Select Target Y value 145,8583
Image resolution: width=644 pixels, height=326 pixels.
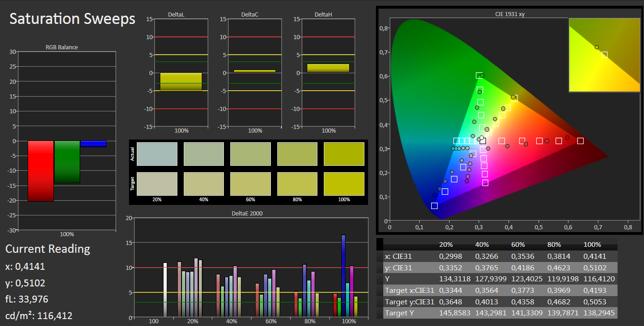click(x=455, y=313)
